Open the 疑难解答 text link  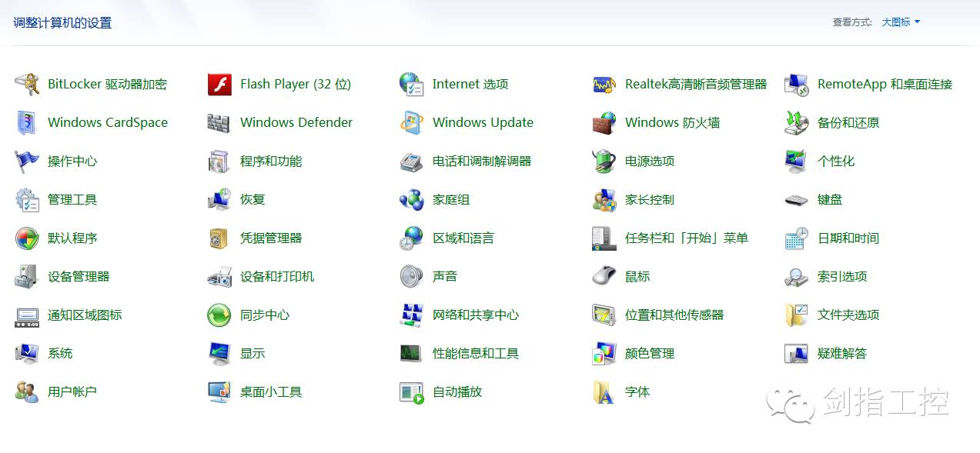(842, 353)
